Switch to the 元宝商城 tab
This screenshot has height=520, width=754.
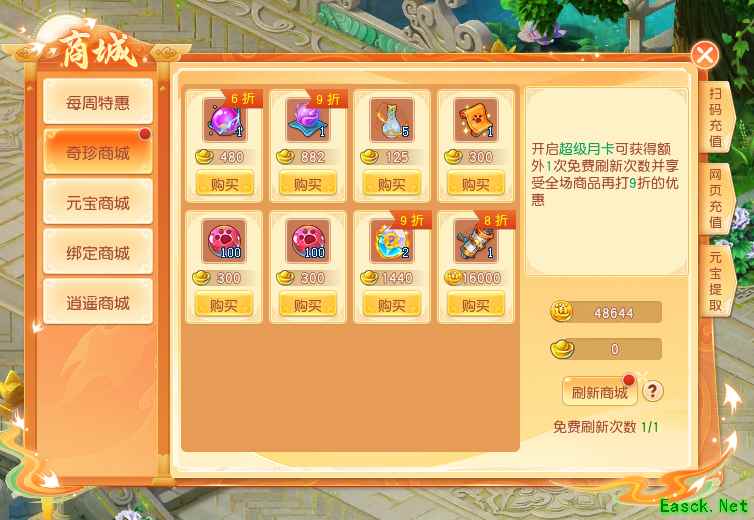pos(98,202)
